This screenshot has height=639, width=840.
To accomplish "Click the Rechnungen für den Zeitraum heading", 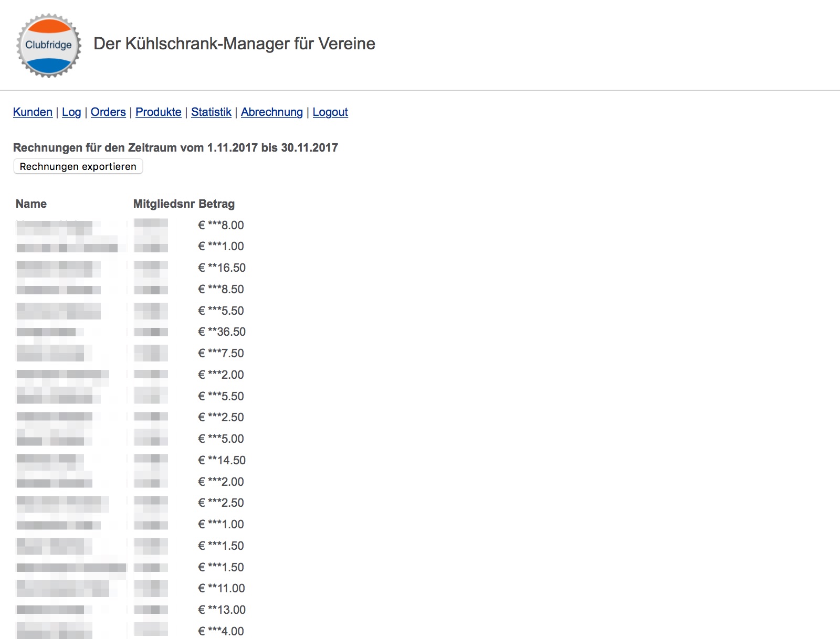I will 175,148.
